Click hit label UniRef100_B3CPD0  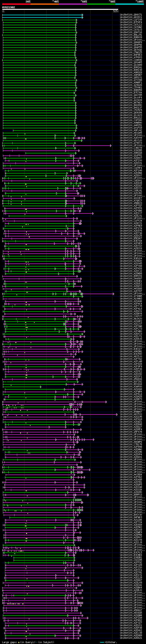(x=131, y=354)
